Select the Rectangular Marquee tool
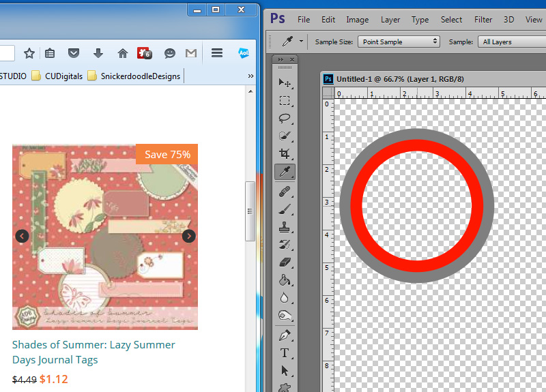The image size is (546, 392). tap(285, 101)
